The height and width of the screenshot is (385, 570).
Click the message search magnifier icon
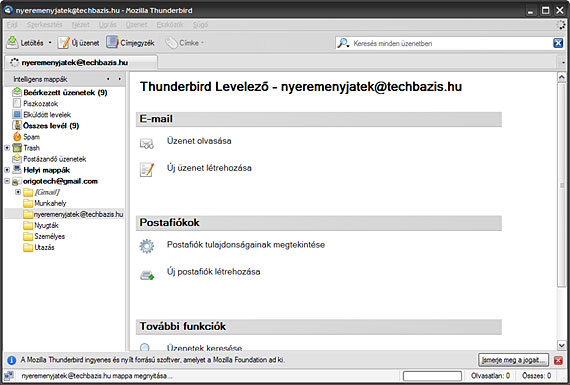click(145, 347)
